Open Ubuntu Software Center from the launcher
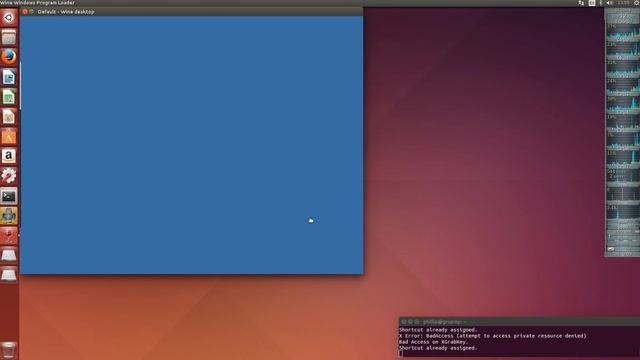 point(9,137)
